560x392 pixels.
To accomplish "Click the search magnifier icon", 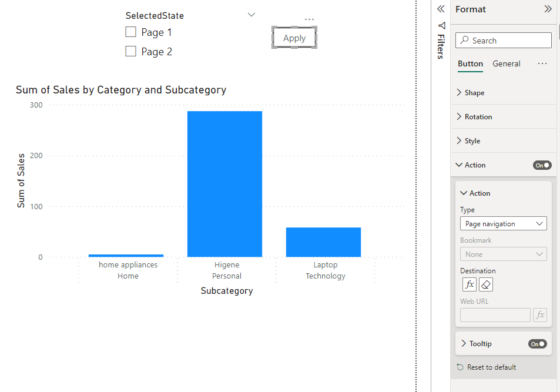I will pos(464,40).
